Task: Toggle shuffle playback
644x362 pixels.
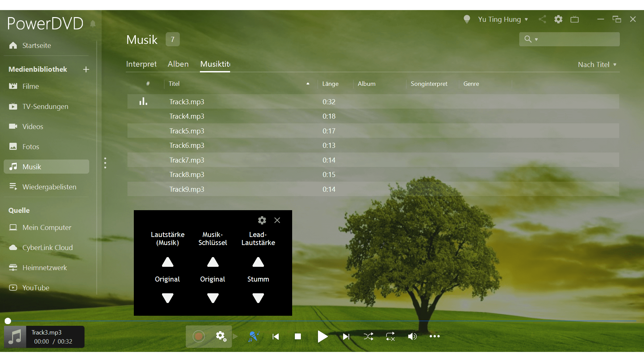Action: point(368,336)
